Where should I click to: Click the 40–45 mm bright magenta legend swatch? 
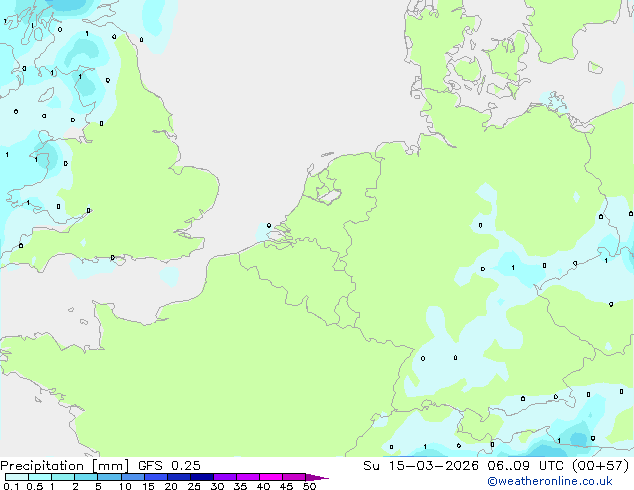(x=271, y=477)
